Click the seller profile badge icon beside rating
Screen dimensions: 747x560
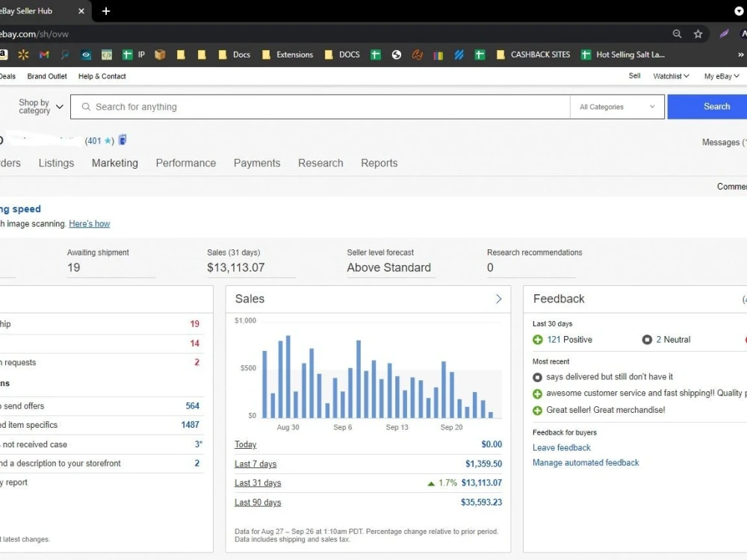coord(123,140)
